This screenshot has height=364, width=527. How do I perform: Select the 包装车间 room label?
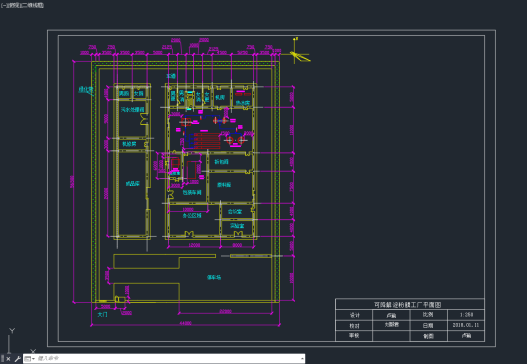pos(192,193)
